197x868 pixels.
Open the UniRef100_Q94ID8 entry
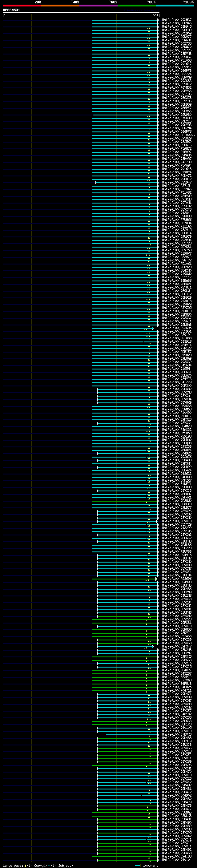coord(177,857)
